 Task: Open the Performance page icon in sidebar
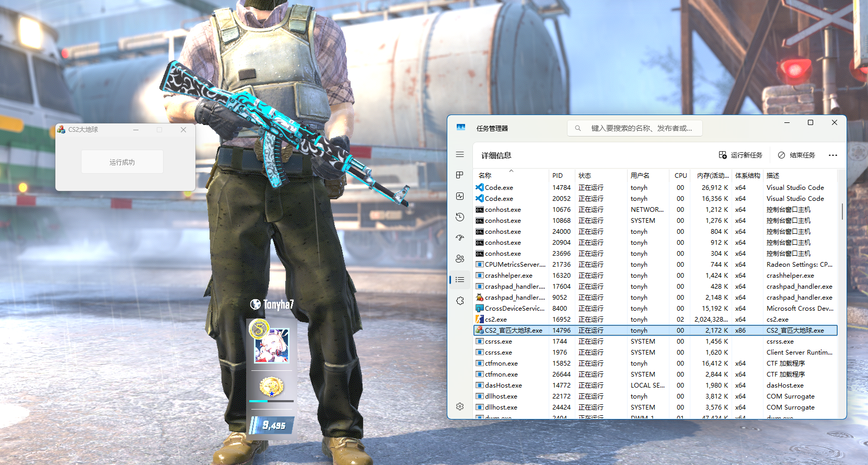460,196
